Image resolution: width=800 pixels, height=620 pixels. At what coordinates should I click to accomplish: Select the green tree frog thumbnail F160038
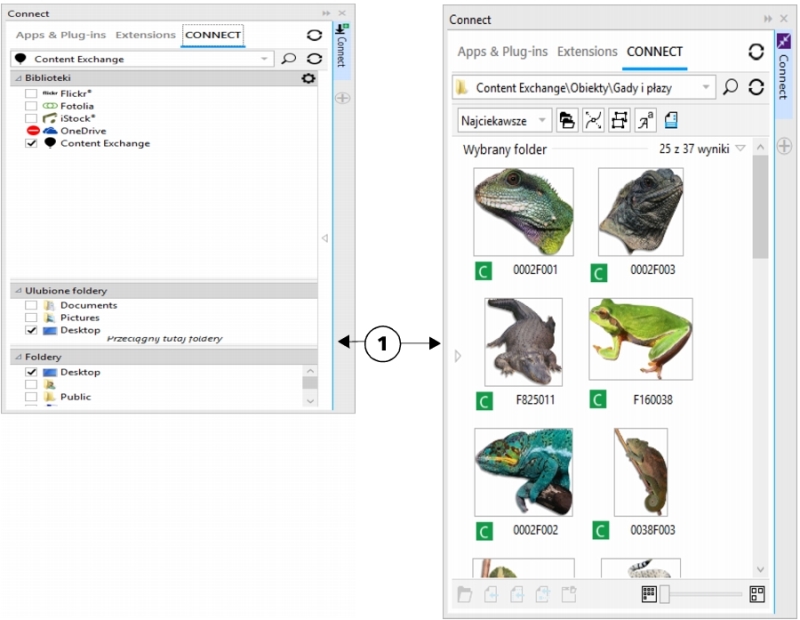tap(640, 339)
